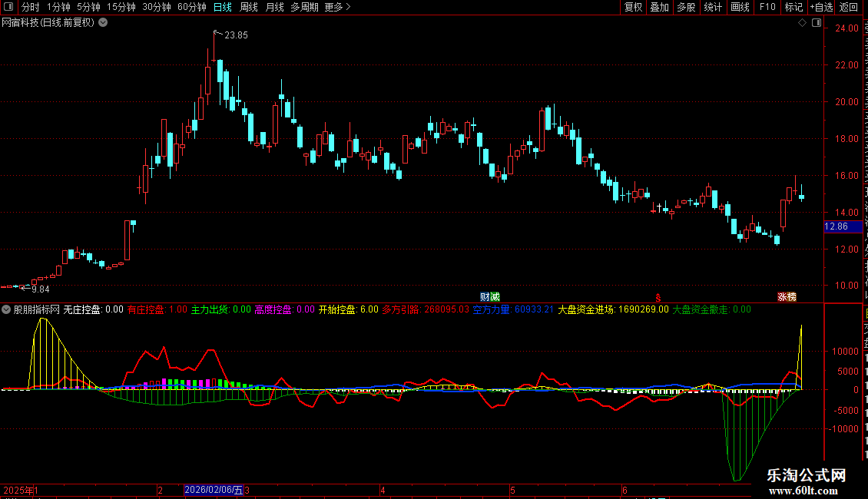Select the 15分钟 period
868x499 pixels.
[121, 7]
